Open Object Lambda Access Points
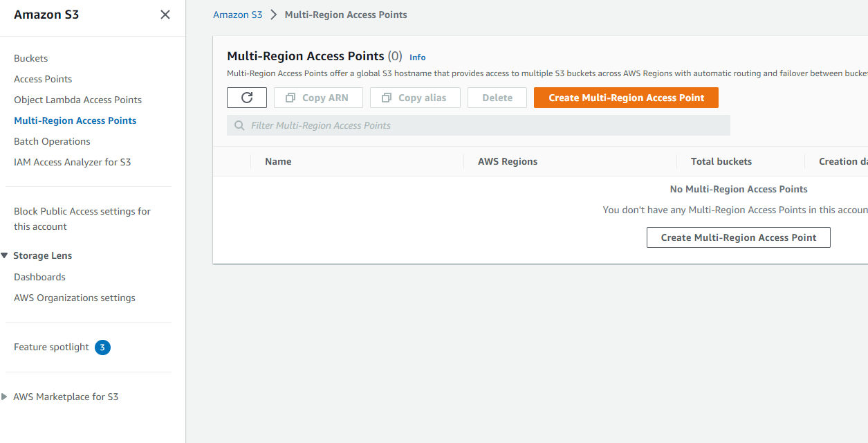 point(78,100)
